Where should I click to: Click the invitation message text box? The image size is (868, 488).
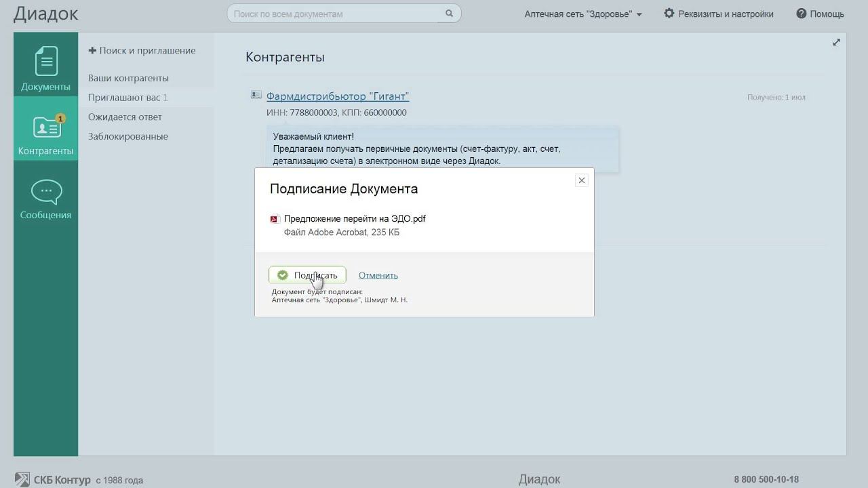(x=442, y=149)
